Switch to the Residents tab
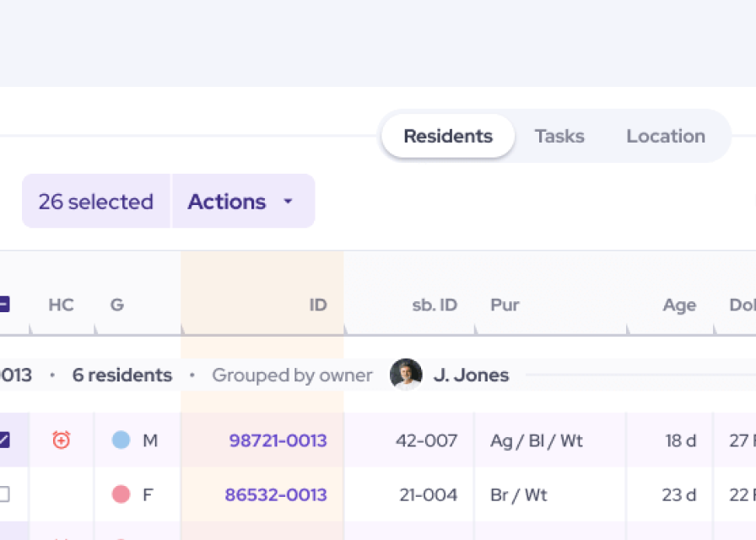This screenshot has height=540, width=756. point(448,136)
